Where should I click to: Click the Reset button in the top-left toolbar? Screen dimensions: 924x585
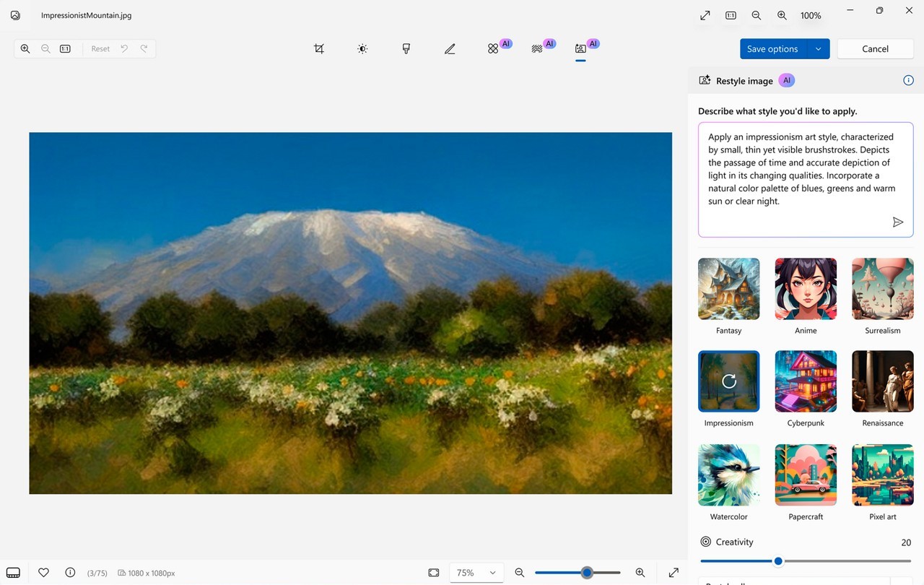pyautogui.click(x=100, y=49)
